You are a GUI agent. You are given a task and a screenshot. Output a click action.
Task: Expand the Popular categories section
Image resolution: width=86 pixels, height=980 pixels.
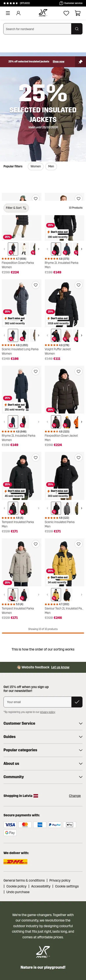(x=43, y=750)
